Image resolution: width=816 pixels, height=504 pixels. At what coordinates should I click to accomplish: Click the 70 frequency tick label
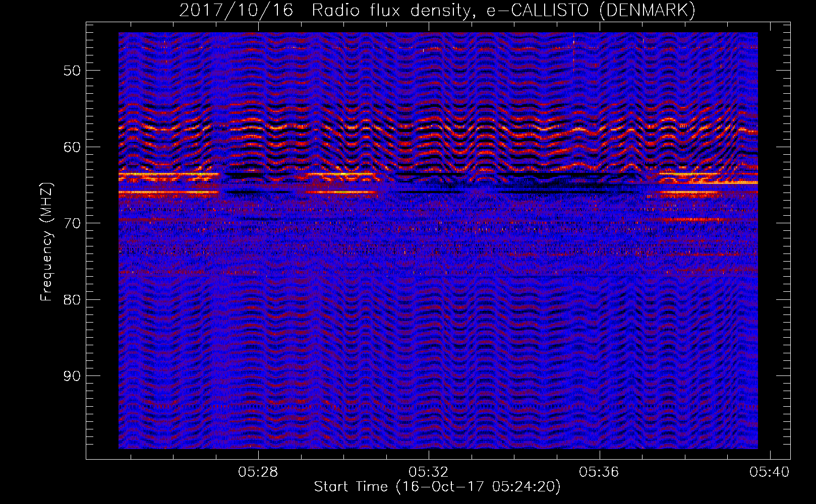tap(72, 223)
